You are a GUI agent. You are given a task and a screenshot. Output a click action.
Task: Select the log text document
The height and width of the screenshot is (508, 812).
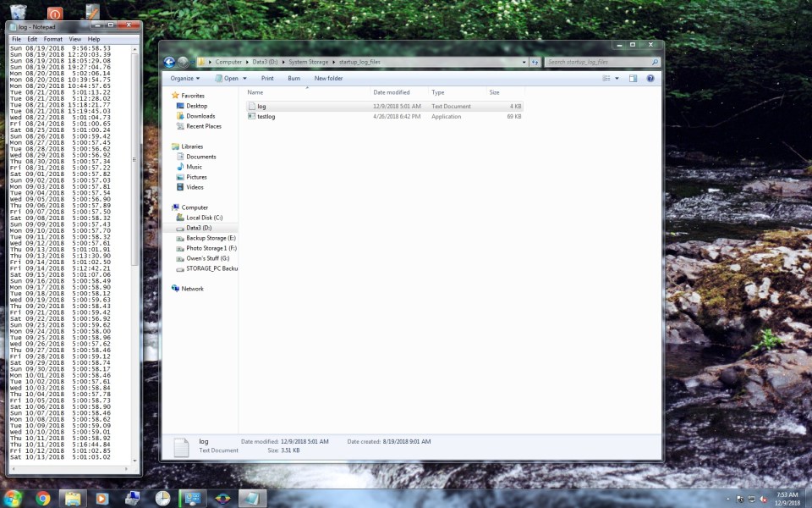click(261, 106)
